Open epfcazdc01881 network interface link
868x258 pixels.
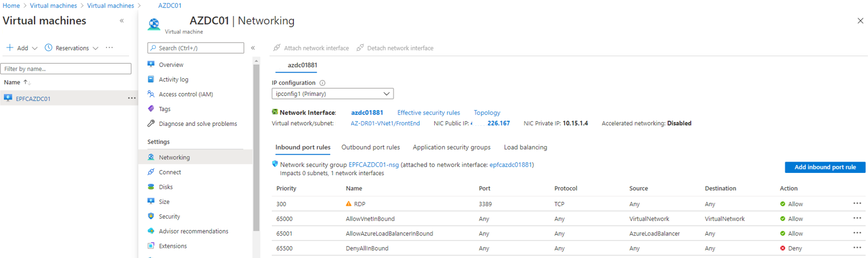(x=510, y=164)
